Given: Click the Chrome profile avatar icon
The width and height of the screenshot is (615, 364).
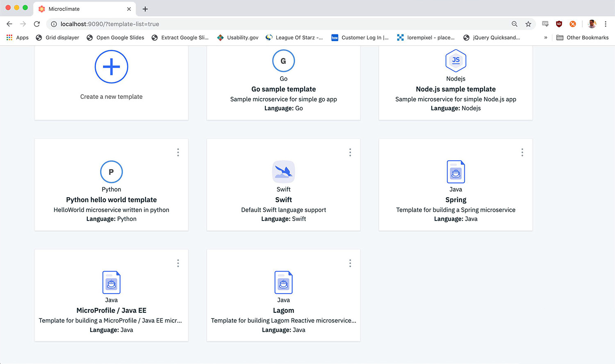Looking at the screenshot, I should pos(592,24).
